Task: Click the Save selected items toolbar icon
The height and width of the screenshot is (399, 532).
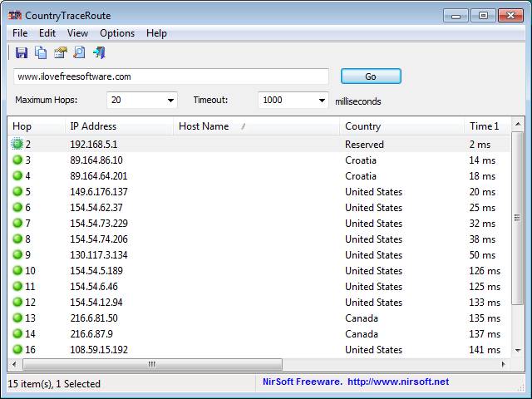Action: click(x=22, y=53)
